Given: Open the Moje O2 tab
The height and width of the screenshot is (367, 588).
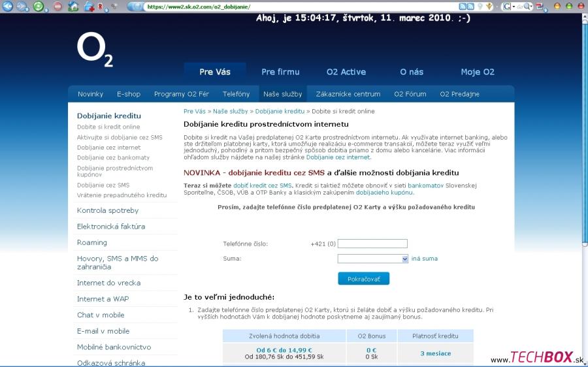Looking at the screenshot, I should point(478,72).
